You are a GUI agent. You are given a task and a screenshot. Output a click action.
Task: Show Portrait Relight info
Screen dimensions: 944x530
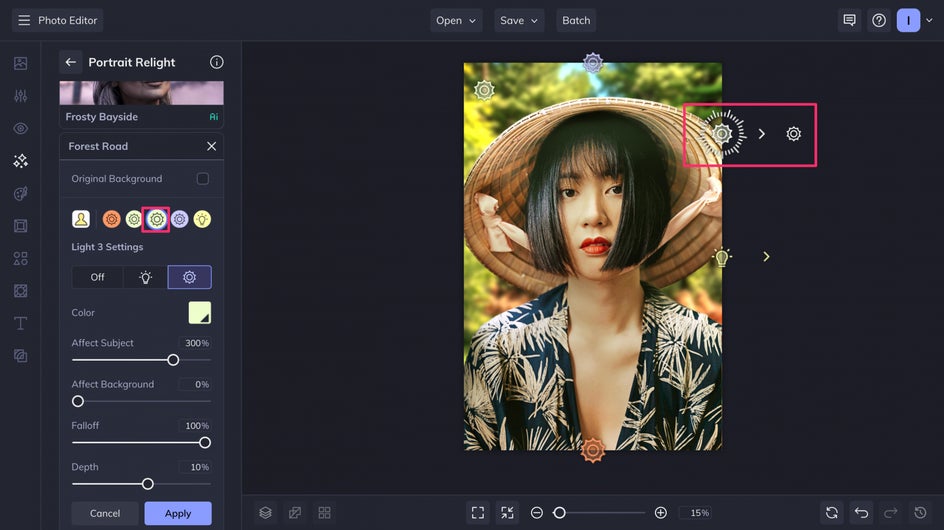tap(217, 62)
